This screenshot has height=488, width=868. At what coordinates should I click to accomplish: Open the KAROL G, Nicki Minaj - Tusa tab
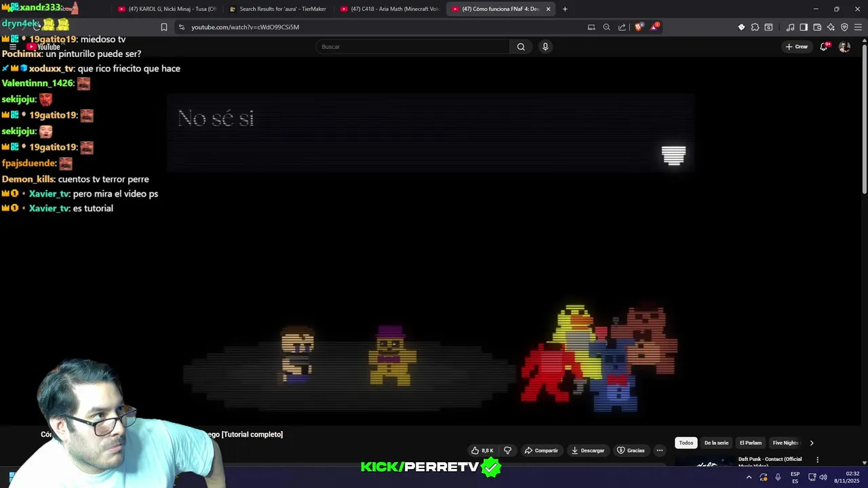166,9
